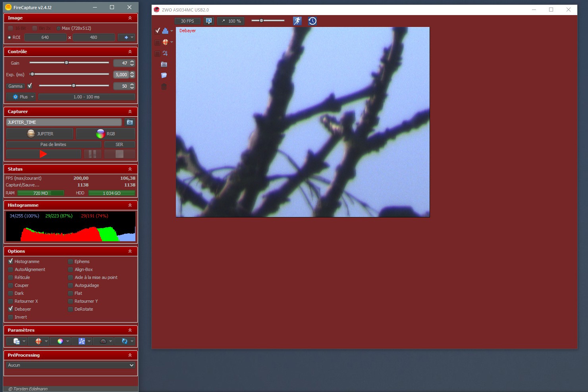Click the JUPITER profile button
This screenshot has height=392, width=588.
point(40,134)
